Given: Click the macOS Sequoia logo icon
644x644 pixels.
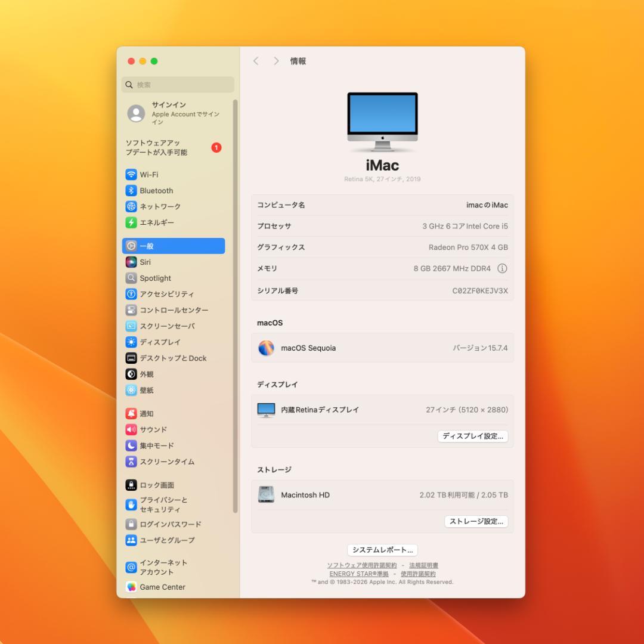Looking at the screenshot, I should point(266,348).
